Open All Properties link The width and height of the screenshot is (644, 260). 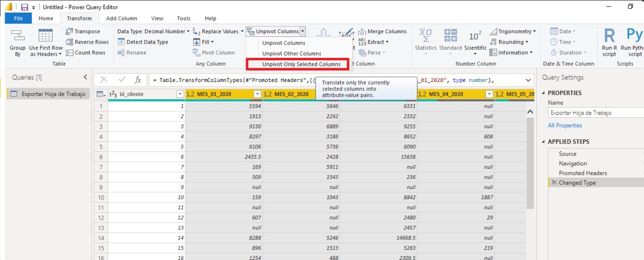click(x=565, y=126)
